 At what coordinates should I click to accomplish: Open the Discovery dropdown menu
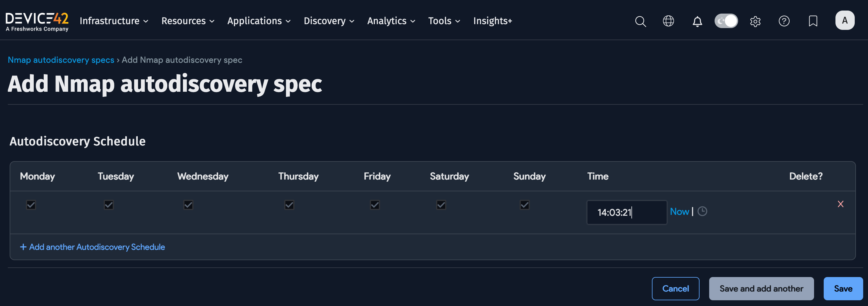coord(329,21)
